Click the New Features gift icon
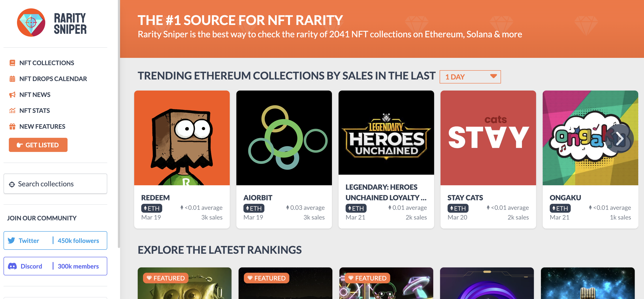 click(12, 126)
